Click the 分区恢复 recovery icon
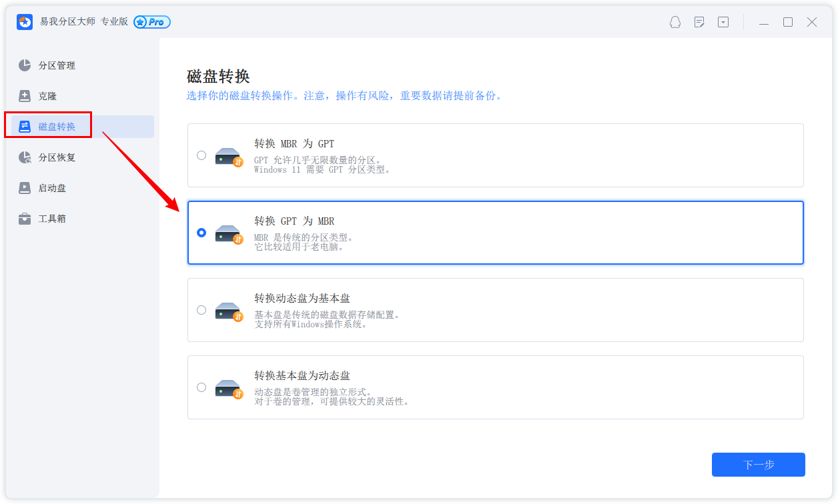 click(x=25, y=157)
